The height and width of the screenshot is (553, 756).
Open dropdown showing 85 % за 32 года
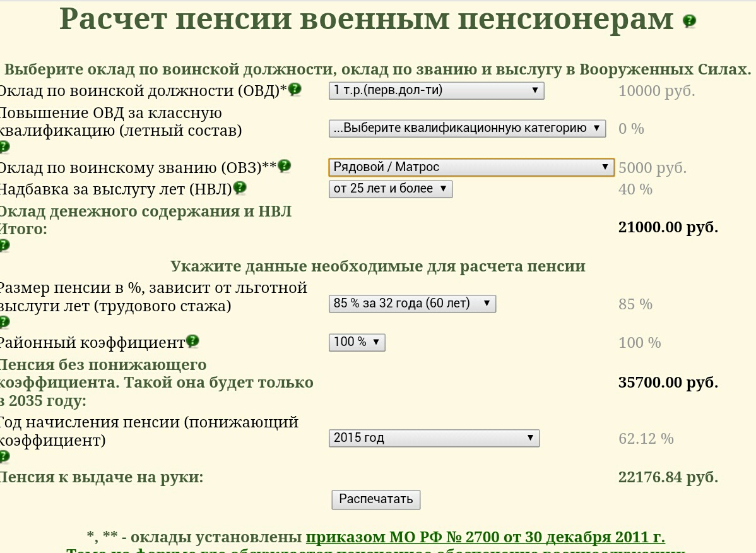coord(412,304)
